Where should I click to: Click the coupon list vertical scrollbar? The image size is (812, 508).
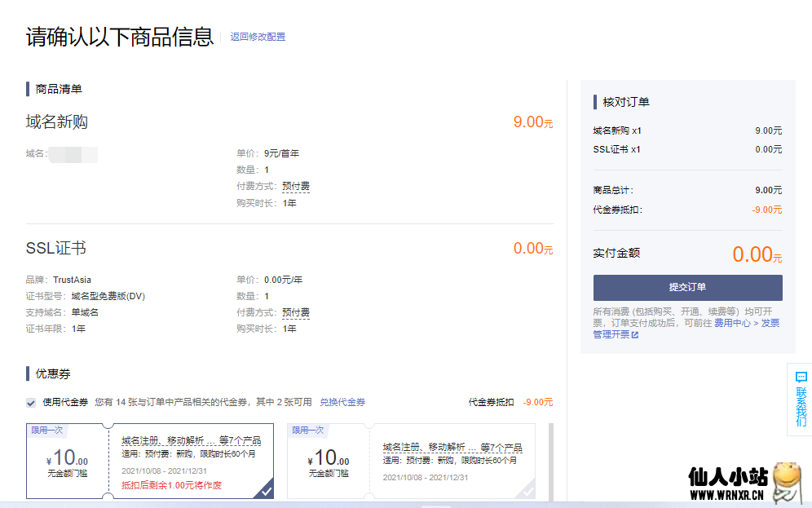550,461
